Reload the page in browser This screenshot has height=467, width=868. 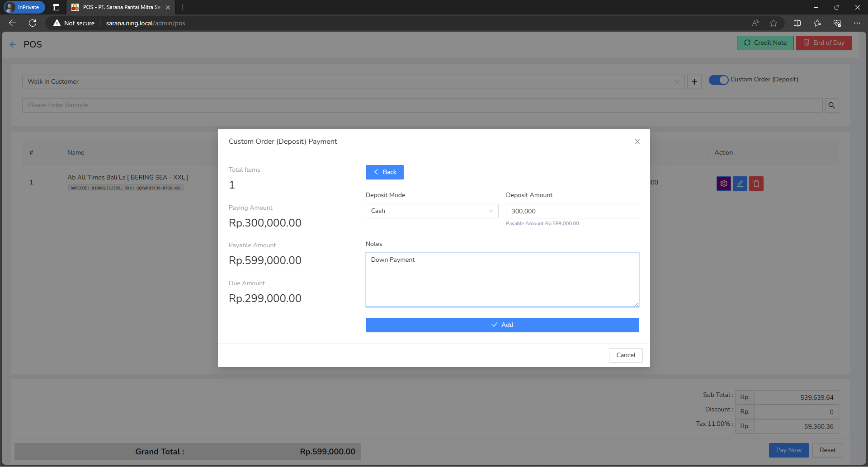pos(33,23)
